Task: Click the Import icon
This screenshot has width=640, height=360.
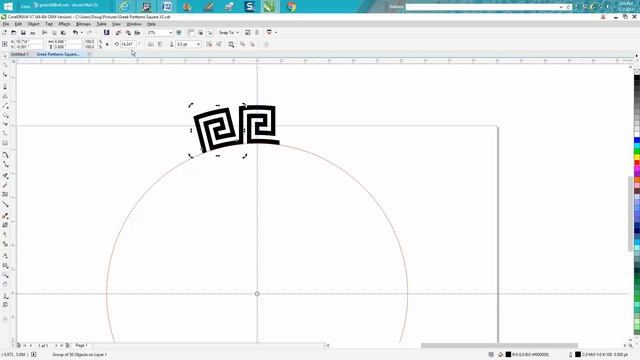Action: click(118, 33)
